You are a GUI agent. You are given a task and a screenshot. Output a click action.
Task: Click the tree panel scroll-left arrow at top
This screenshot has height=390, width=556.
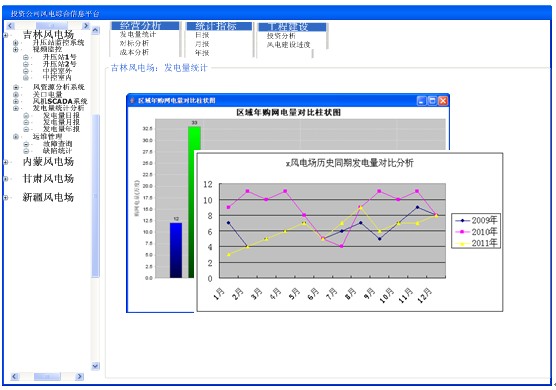tap(10, 26)
